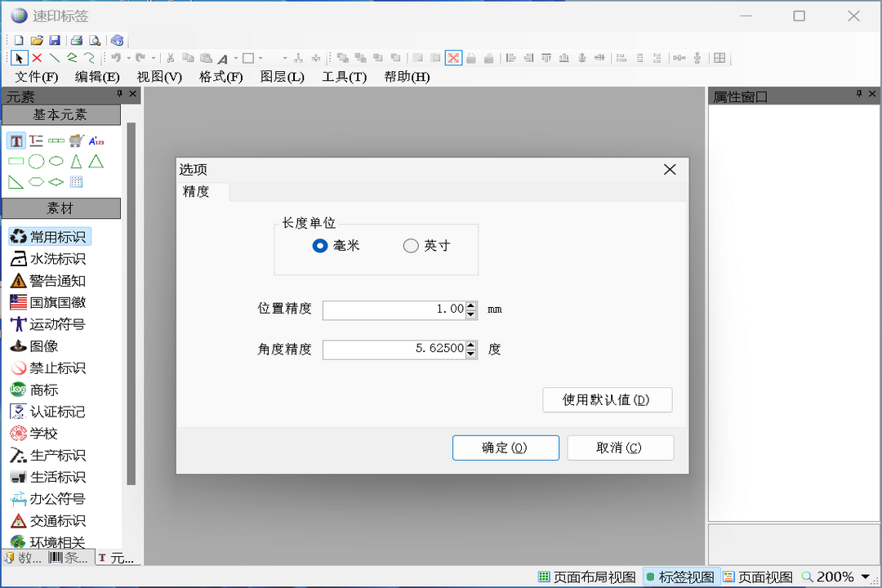Confirm with the 确定(O) button
882x588 pixels.
coord(506,448)
